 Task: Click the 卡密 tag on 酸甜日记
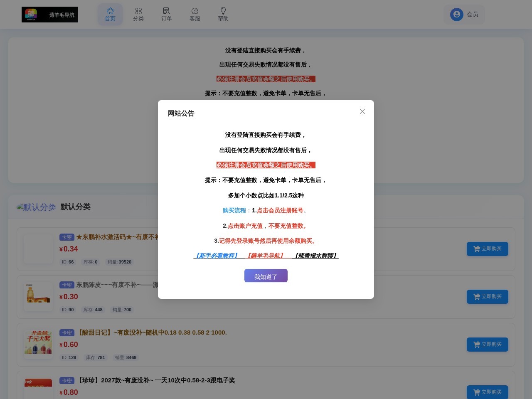pos(67,333)
